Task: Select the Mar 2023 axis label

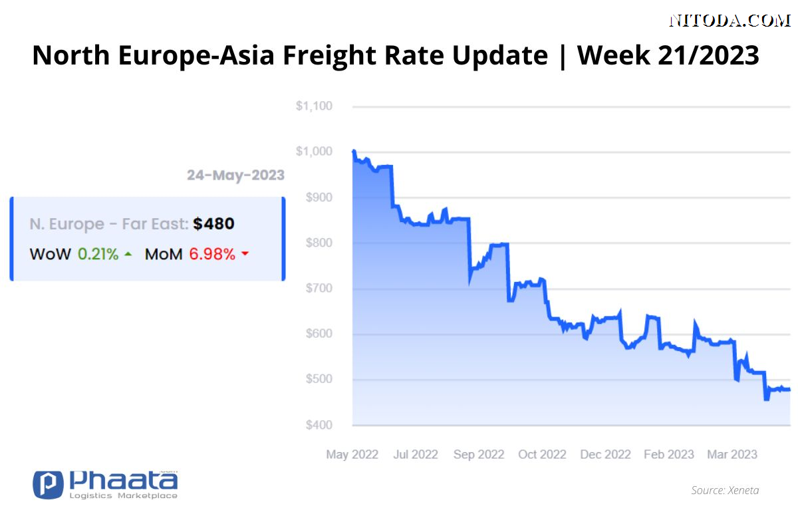Action: point(732,455)
